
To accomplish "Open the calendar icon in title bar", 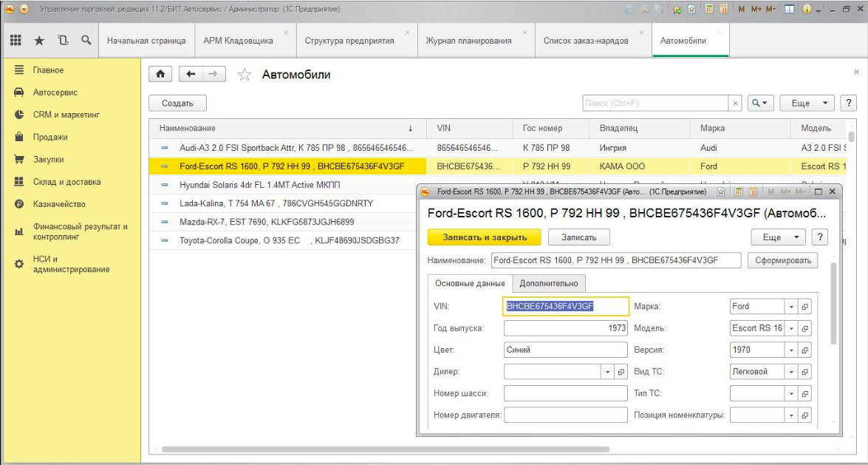I will pyautogui.click(x=723, y=9).
